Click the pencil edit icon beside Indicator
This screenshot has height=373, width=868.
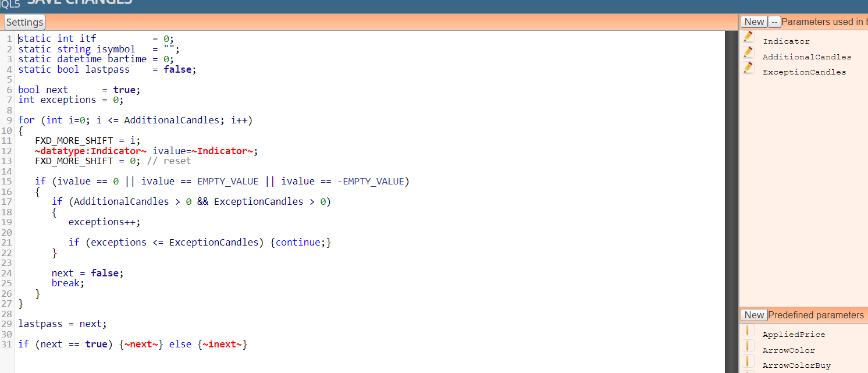click(x=749, y=37)
